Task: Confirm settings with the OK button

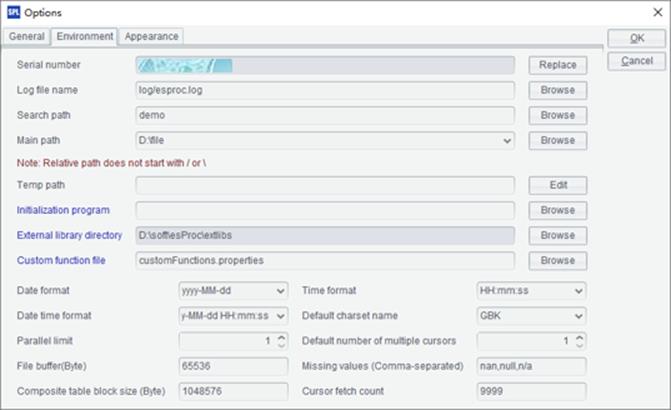Action: (x=636, y=38)
